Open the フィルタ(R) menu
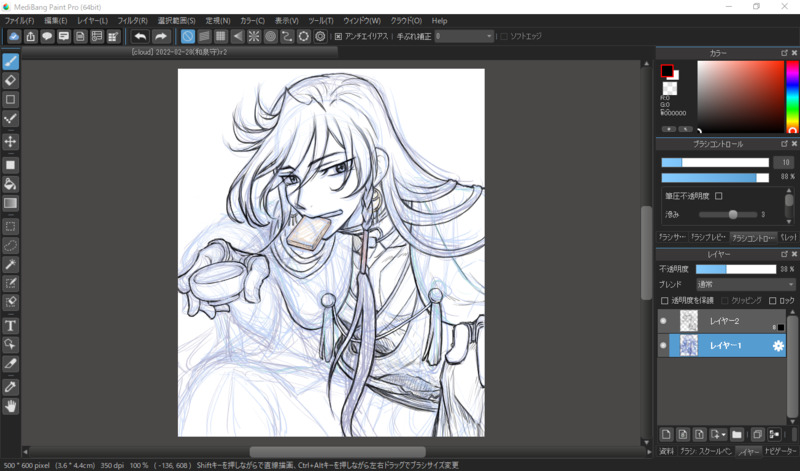800x471 pixels. click(132, 21)
